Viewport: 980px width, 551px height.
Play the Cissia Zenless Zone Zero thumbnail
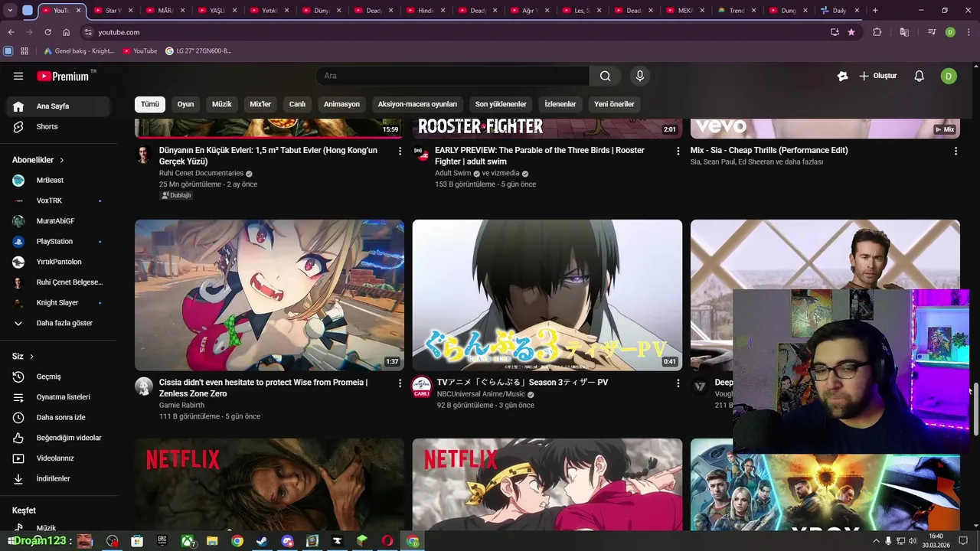269,295
